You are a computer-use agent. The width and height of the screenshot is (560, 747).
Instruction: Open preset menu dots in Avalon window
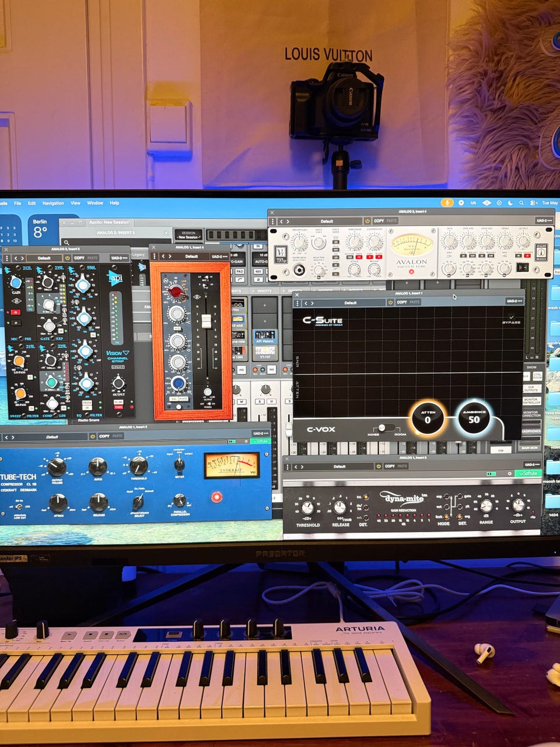(x=272, y=222)
